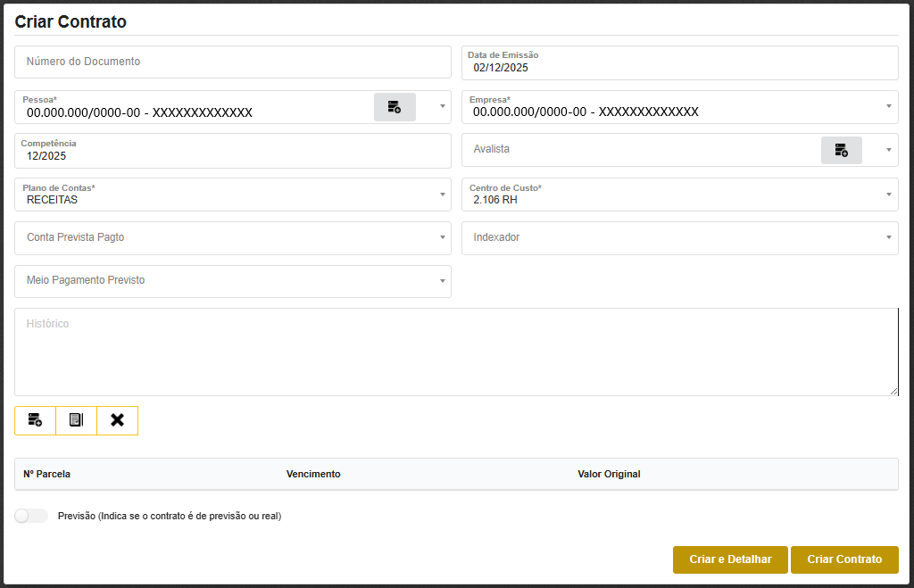Click the add icon in the Avalista field

[841, 150]
